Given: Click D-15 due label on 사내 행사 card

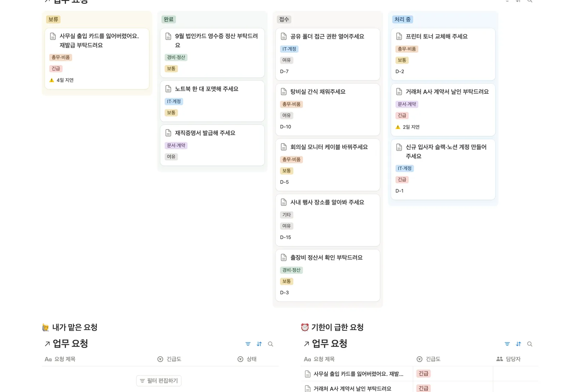Looking at the screenshot, I should click(286, 237).
